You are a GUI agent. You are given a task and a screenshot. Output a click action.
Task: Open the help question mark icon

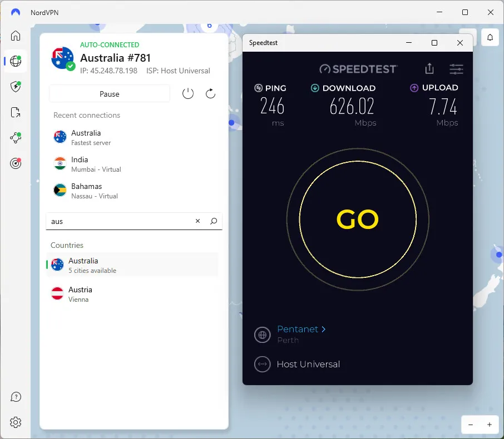pos(15,397)
